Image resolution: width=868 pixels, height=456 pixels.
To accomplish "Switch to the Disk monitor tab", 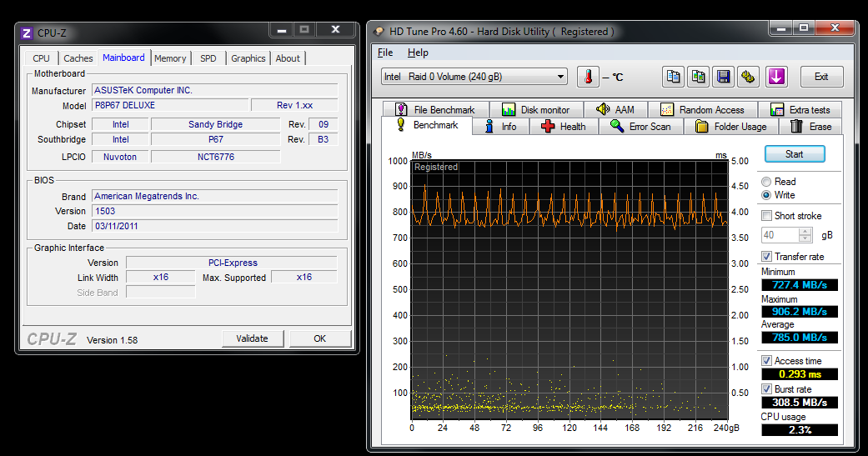I will tap(535, 110).
